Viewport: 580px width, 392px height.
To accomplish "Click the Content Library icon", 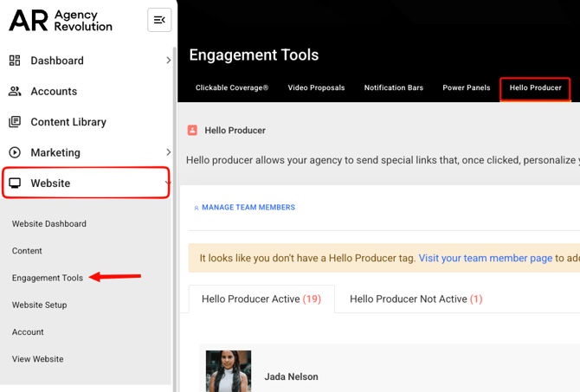I will [15, 122].
